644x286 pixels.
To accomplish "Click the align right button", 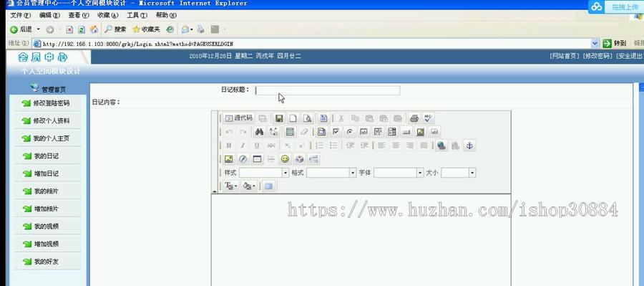I will [x=409, y=146].
